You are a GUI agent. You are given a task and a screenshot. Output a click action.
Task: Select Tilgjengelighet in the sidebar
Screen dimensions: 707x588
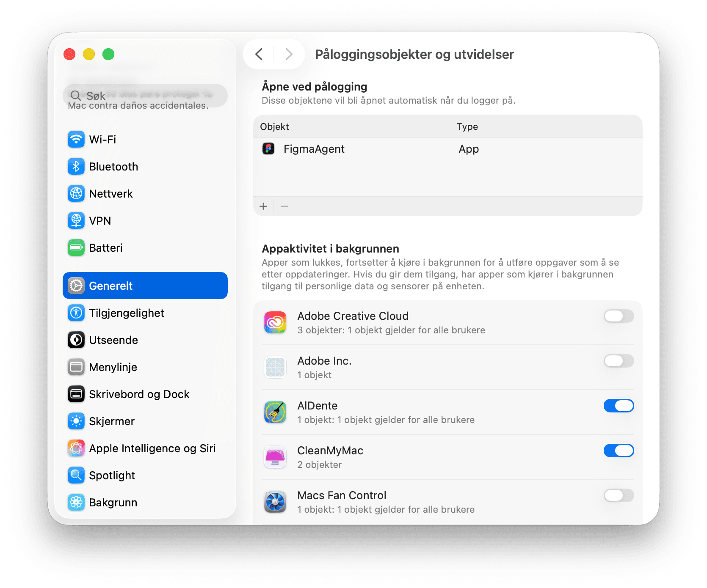tap(127, 313)
